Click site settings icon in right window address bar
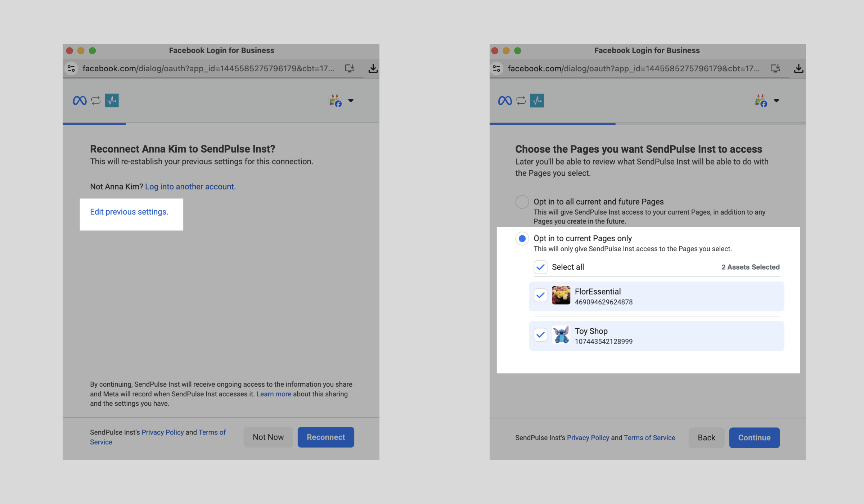Viewport: 864px width, 504px height. (496, 68)
